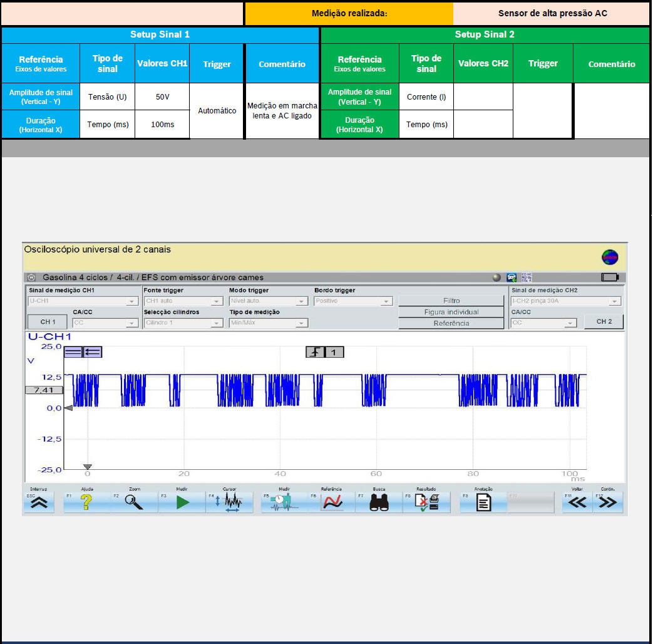653x644 pixels.
Task: Click the Figura individual button
Action: [x=451, y=312]
